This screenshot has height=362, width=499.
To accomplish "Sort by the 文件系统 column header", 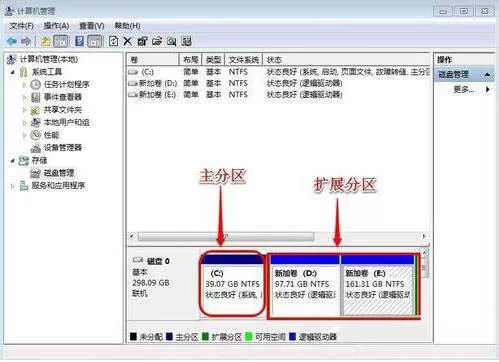I will tap(244, 60).
